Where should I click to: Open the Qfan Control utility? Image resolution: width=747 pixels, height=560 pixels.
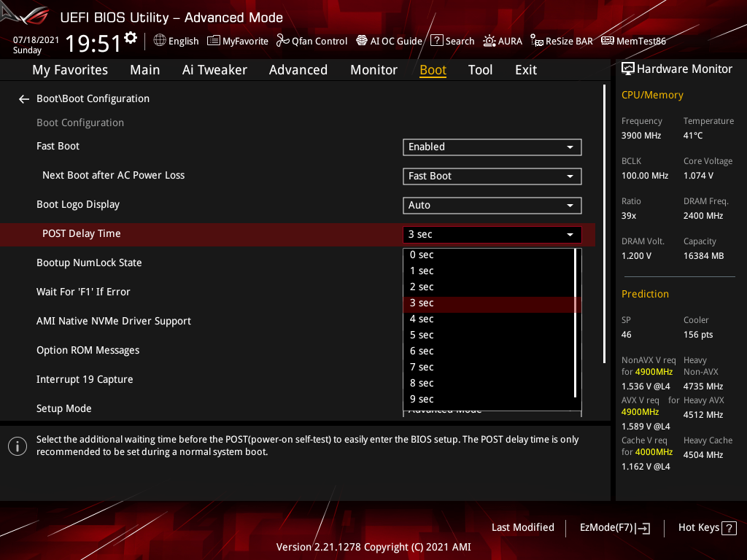[311, 41]
